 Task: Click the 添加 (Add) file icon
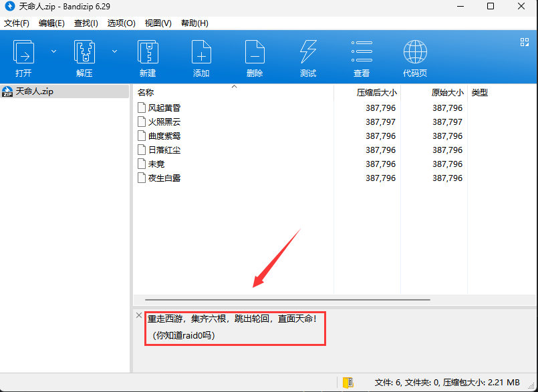[x=201, y=52]
